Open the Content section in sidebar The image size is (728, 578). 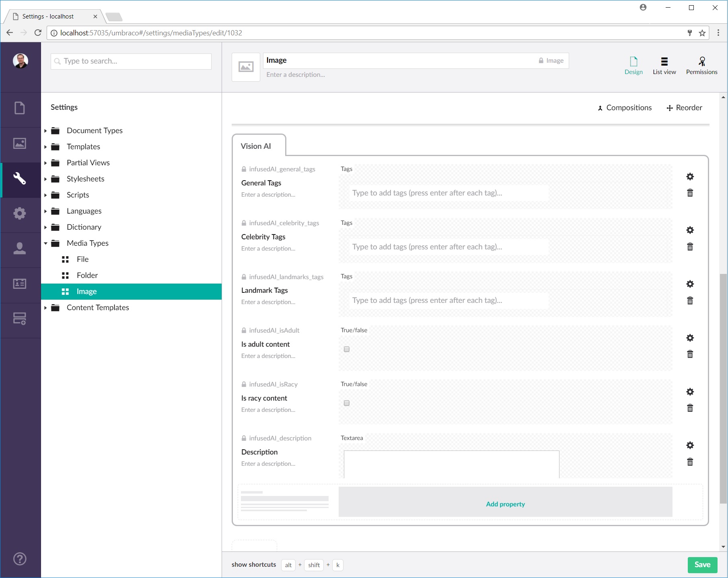(x=20, y=108)
